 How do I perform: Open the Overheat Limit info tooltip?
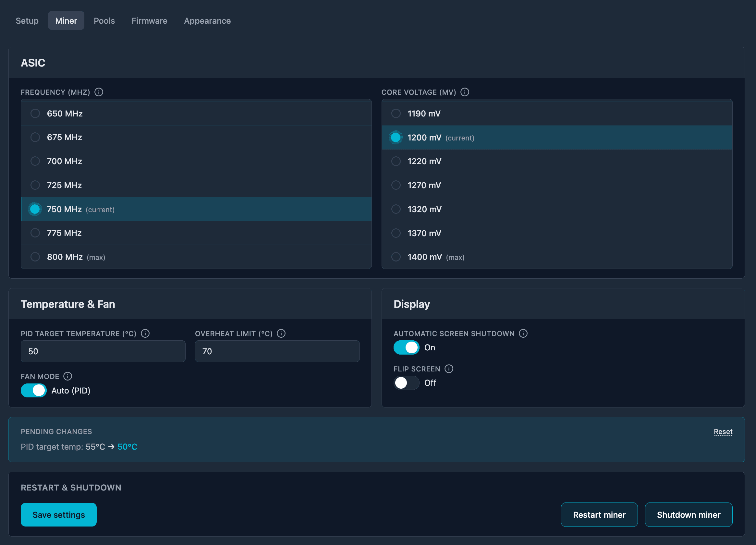(281, 333)
